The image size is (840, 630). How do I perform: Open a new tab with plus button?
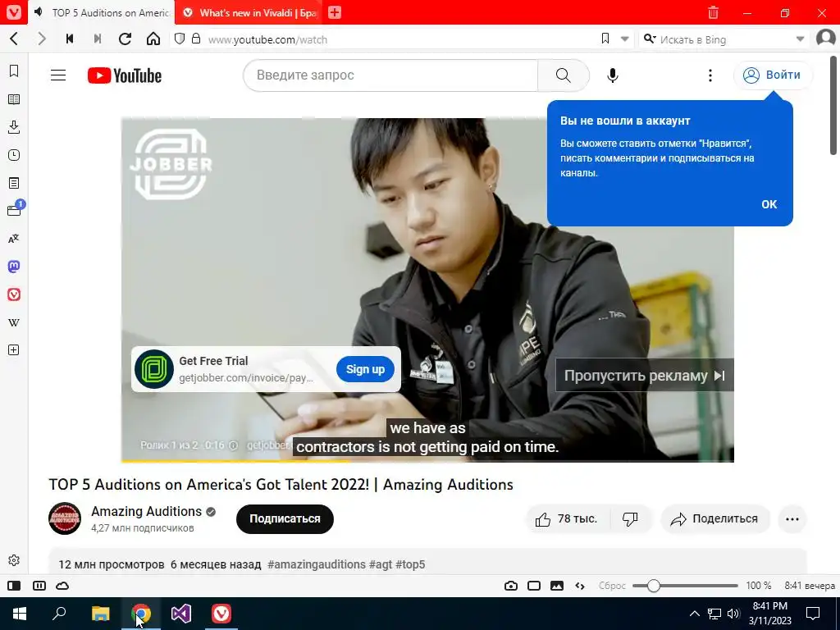pyautogui.click(x=335, y=12)
